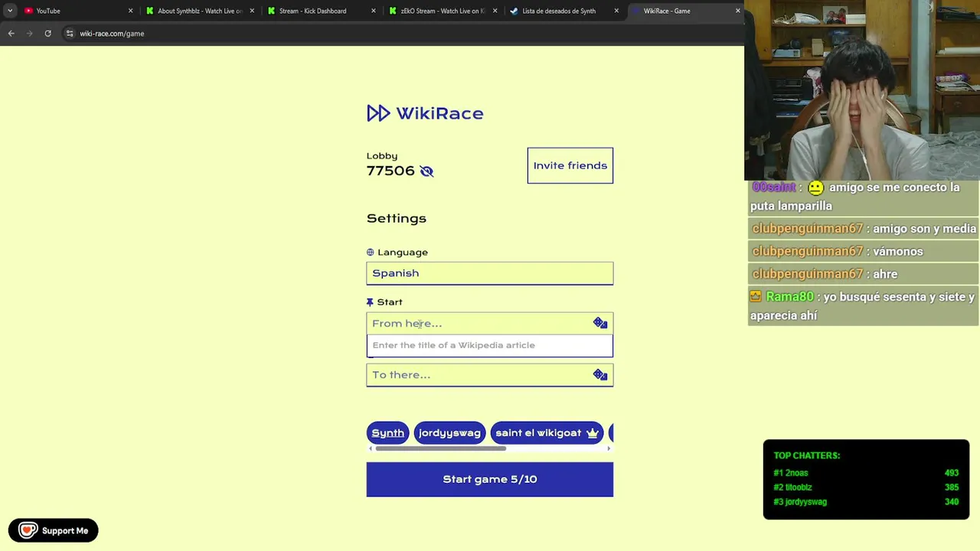Viewport: 980px width, 551px height.
Task: Open the browser tab search dropdown arrow
Action: coord(9,11)
